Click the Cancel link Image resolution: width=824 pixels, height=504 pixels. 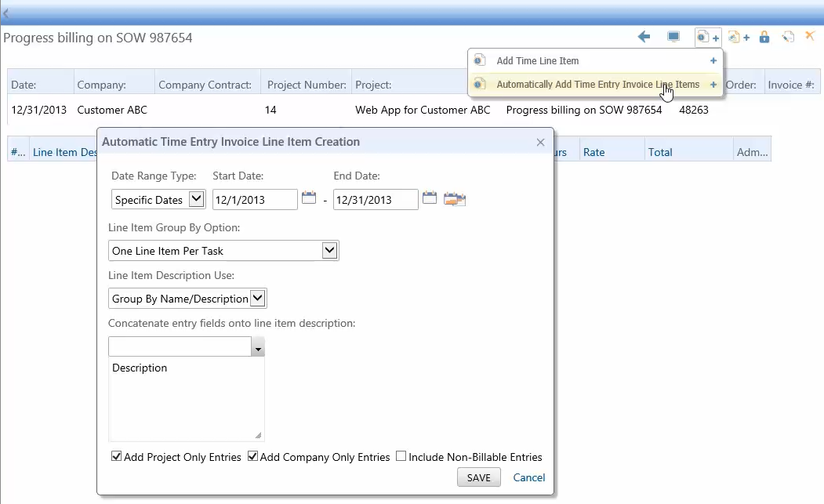click(x=528, y=477)
